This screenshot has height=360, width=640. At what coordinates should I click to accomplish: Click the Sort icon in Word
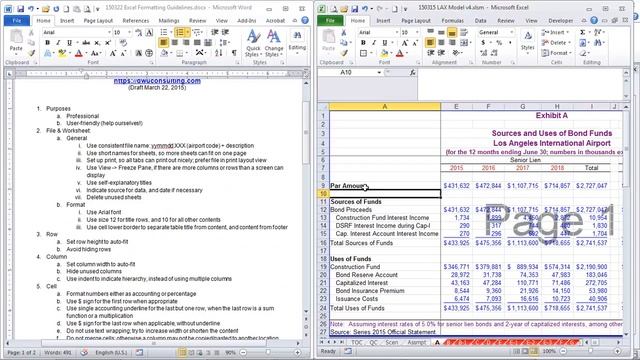point(219,53)
